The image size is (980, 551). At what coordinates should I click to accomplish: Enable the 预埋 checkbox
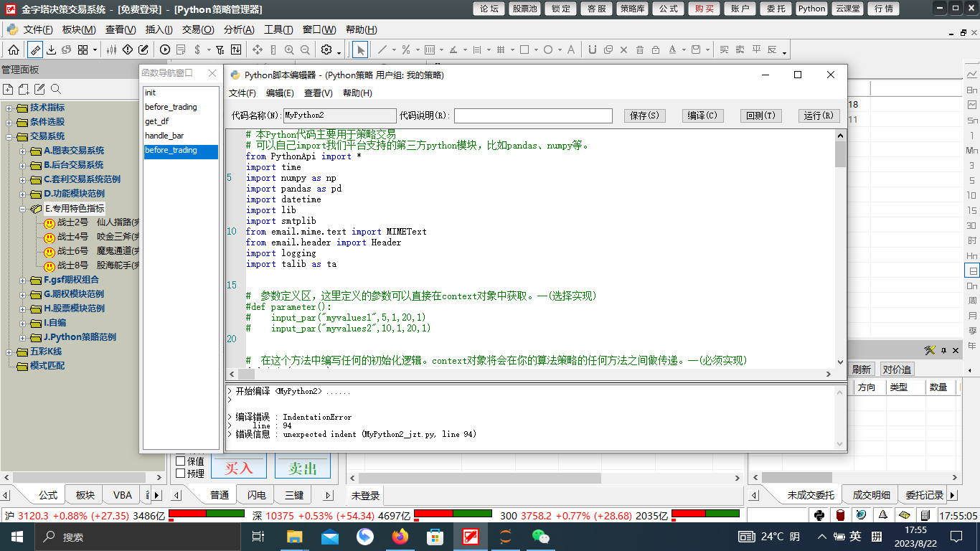coord(181,474)
